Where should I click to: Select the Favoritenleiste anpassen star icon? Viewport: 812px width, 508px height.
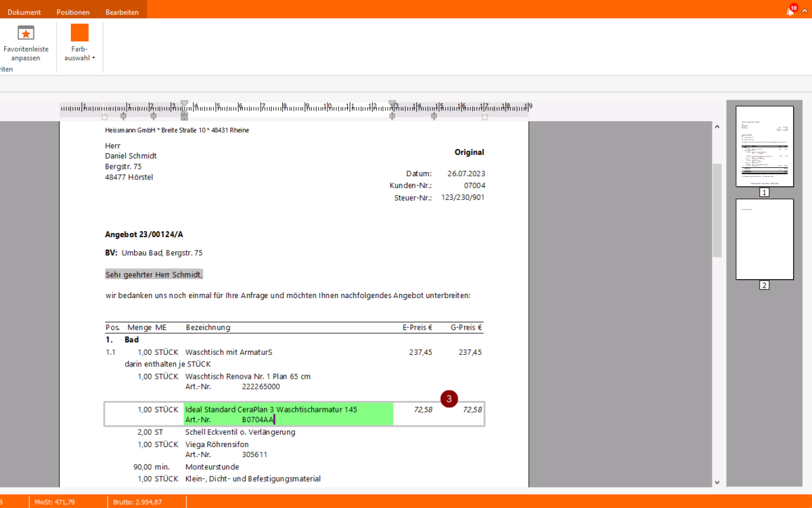(26, 32)
